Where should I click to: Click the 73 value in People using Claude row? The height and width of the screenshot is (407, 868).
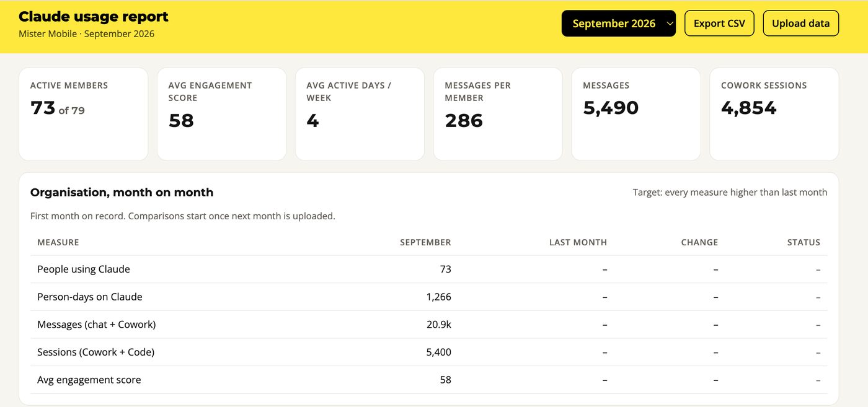pos(445,269)
